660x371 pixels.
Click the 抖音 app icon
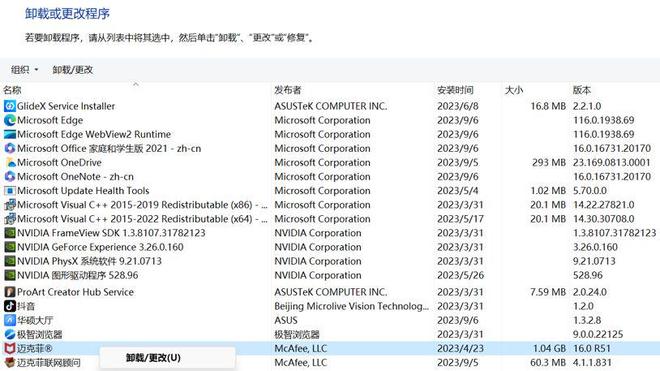10,306
